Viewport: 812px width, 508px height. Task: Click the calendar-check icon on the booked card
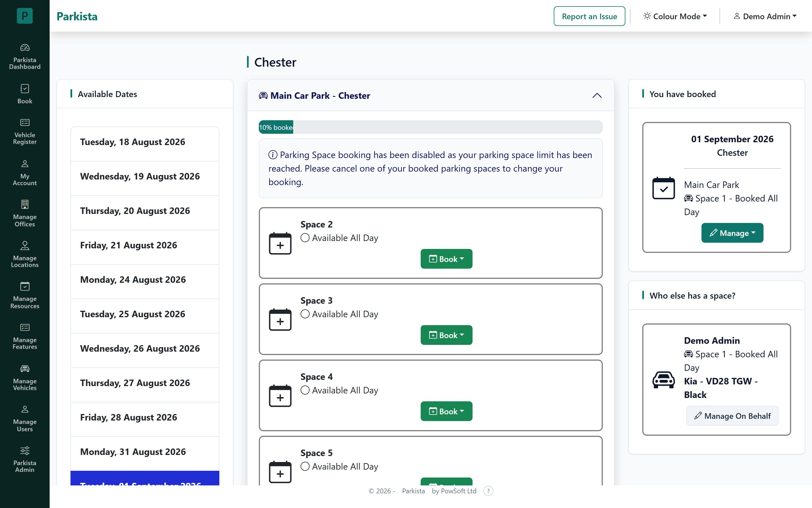[x=663, y=188]
